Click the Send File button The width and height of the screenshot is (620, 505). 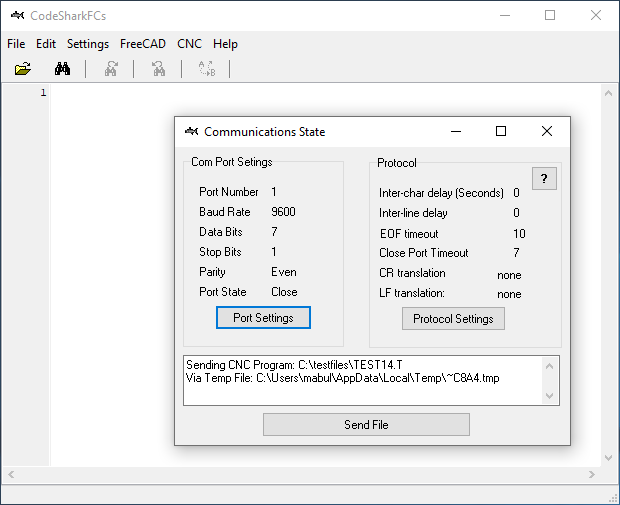(366, 425)
